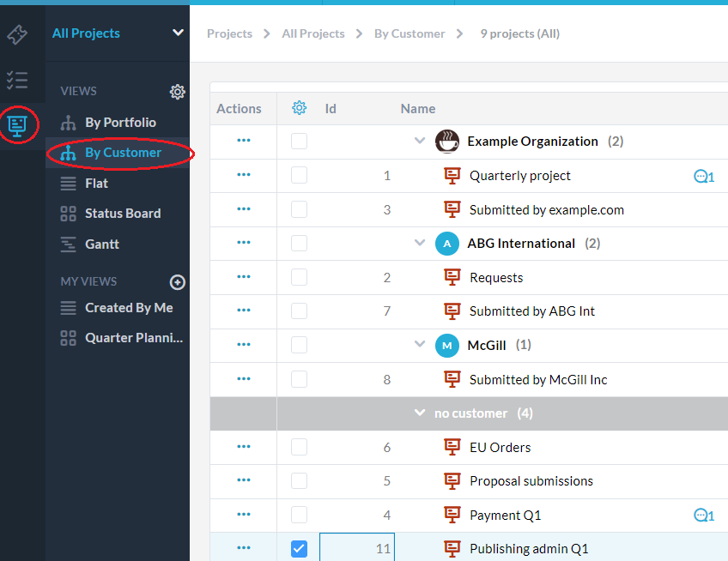Open actions menu for Requests row
Image resolution: width=728 pixels, height=561 pixels.
click(x=244, y=277)
